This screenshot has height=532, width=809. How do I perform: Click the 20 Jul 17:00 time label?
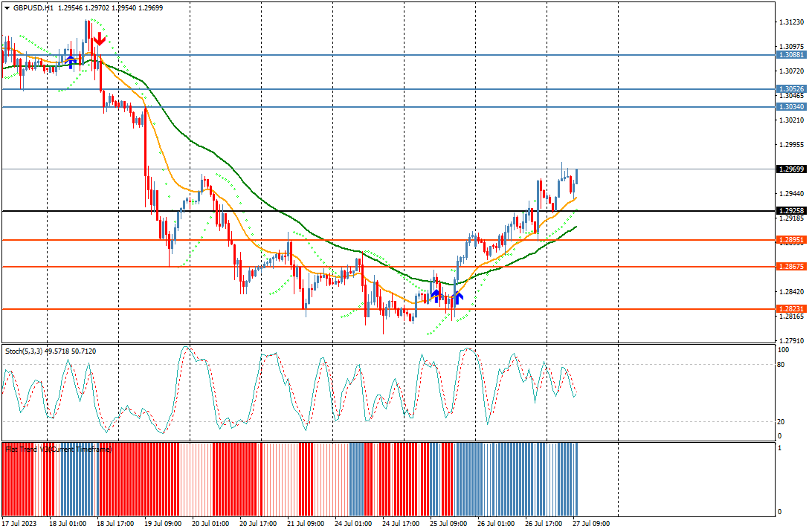258,524
